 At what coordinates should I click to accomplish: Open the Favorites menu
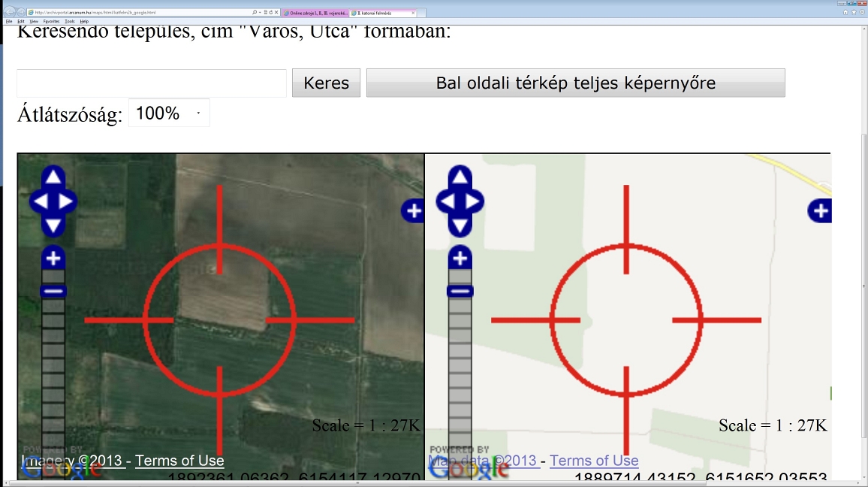click(52, 21)
